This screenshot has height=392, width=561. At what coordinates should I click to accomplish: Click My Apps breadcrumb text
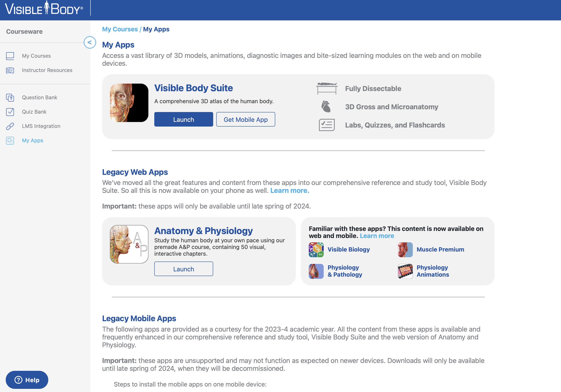click(156, 29)
